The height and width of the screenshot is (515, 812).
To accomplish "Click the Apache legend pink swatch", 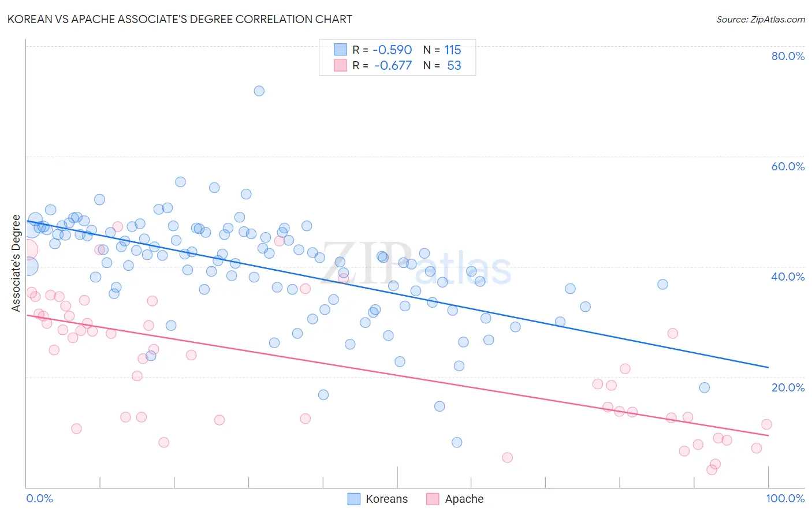I will click(433, 499).
